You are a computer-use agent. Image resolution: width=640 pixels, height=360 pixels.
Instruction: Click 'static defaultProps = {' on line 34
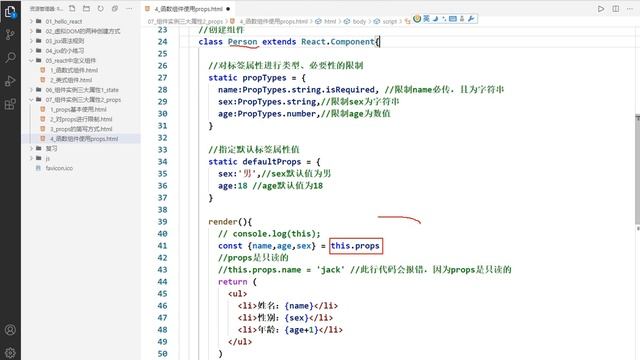(x=264, y=162)
